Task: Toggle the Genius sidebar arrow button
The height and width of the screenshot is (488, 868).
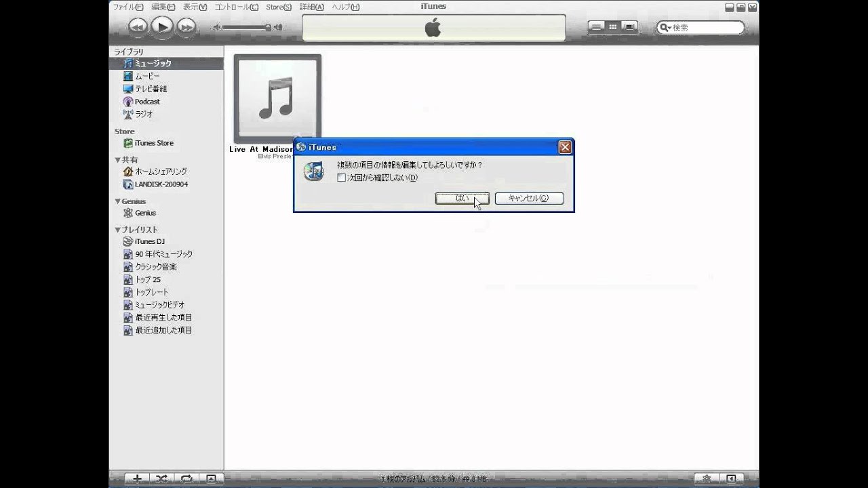Action: click(731, 479)
